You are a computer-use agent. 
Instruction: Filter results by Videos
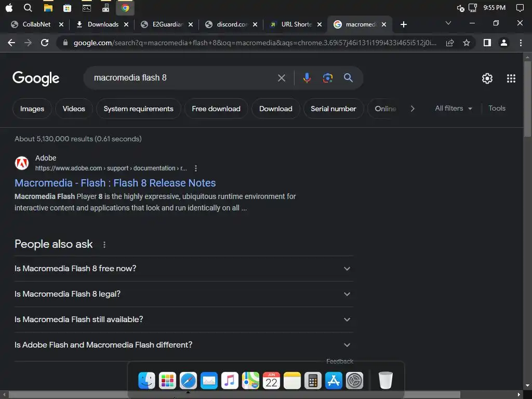pyautogui.click(x=74, y=109)
